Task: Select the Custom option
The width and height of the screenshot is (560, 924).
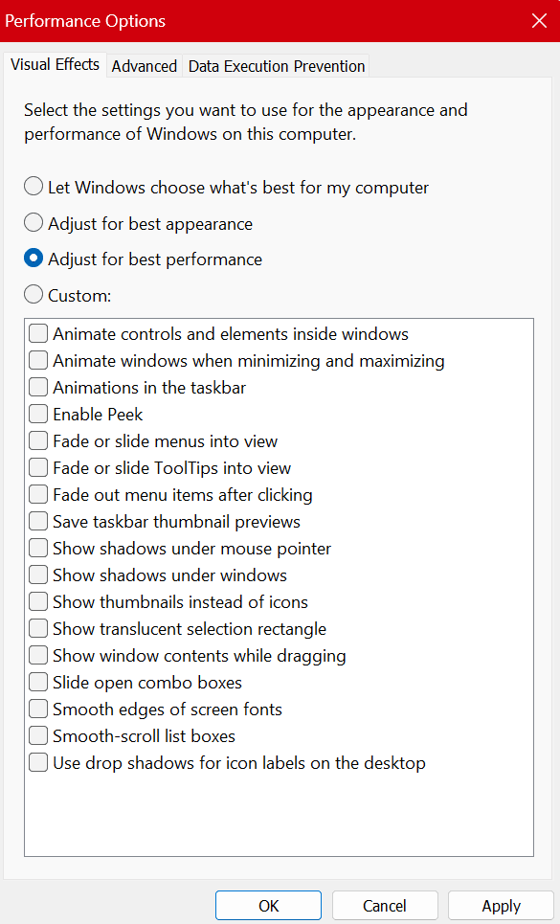Action: point(34,295)
